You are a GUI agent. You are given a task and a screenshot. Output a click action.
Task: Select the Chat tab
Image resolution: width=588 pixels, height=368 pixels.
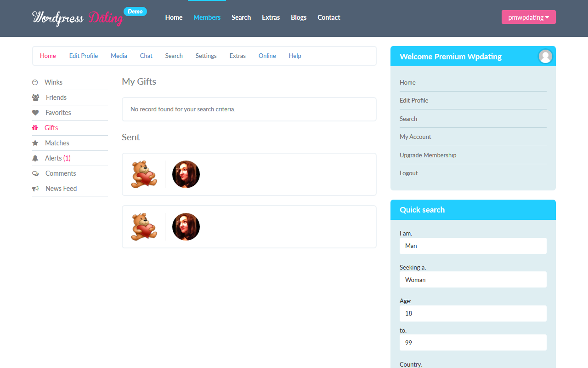146,56
